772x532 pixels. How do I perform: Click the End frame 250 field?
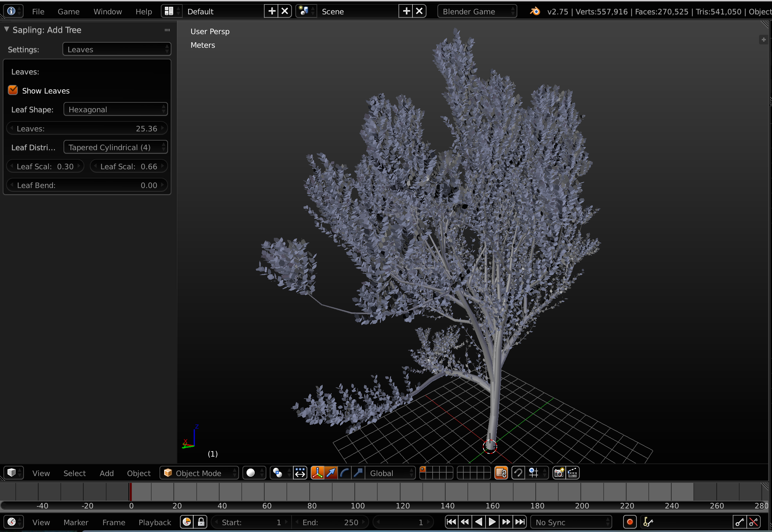coord(330,522)
